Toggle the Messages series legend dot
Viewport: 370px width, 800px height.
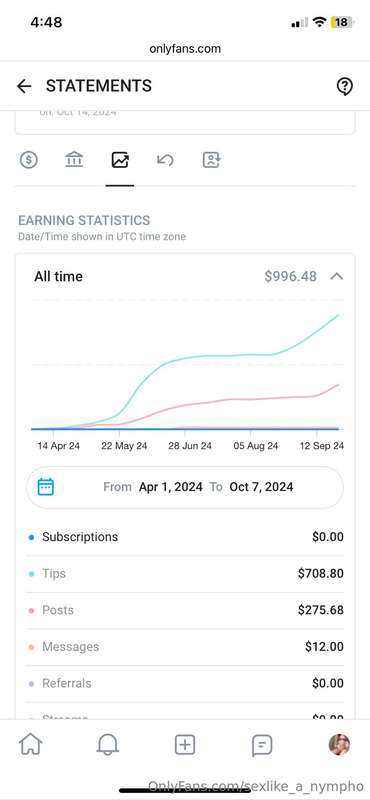pos(32,647)
